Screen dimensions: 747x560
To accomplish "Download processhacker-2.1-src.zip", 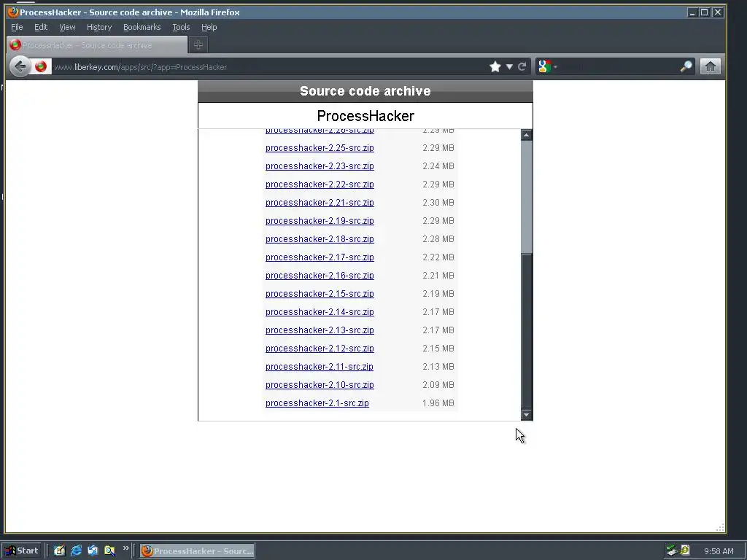I will [317, 403].
